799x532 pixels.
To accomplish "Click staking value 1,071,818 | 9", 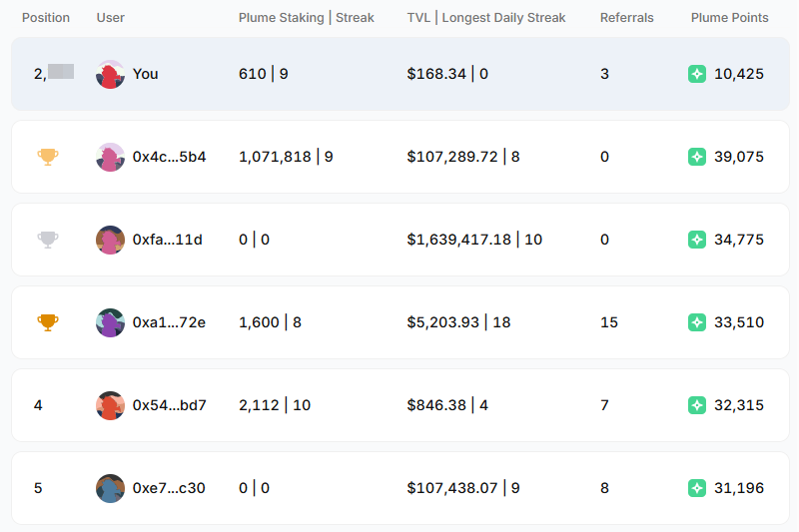I will tap(286, 157).
